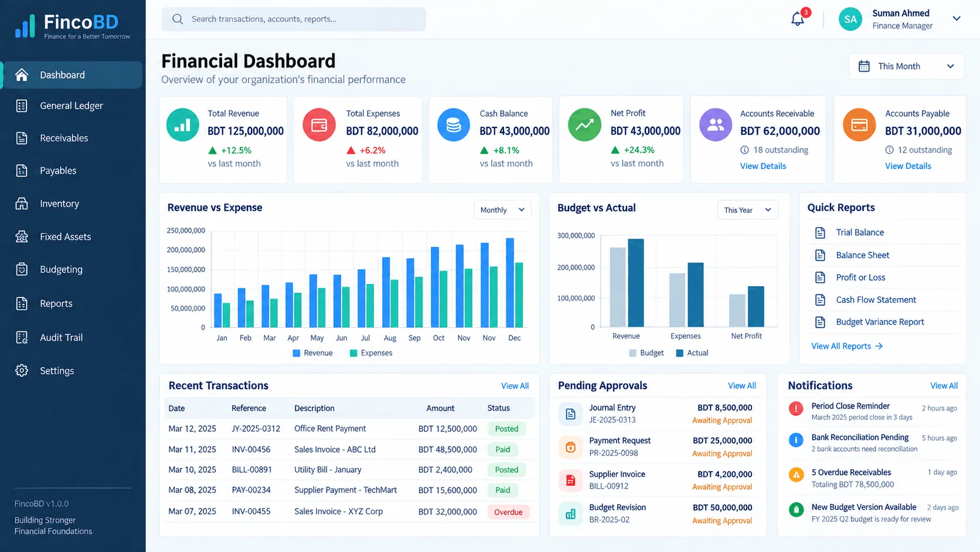Click the Paid status badge for INV-00456
980x552 pixels.
coord(503,449)
